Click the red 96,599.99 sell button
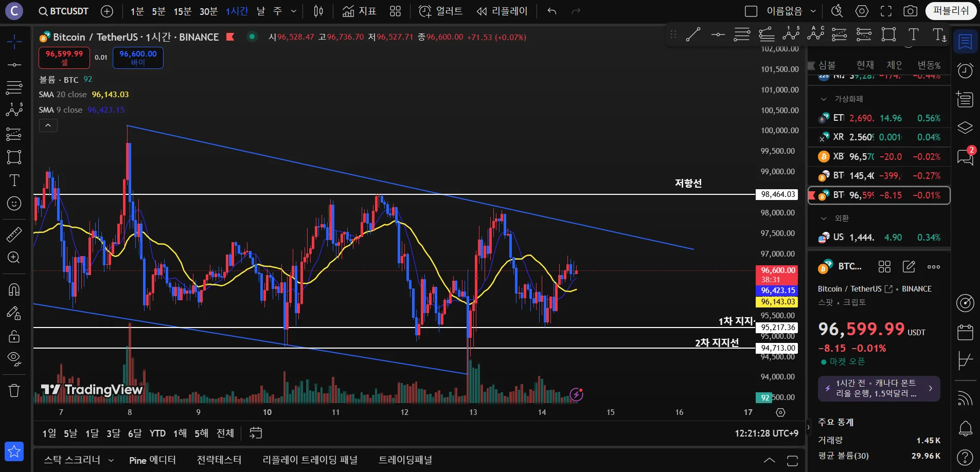 tap(64, 58)
